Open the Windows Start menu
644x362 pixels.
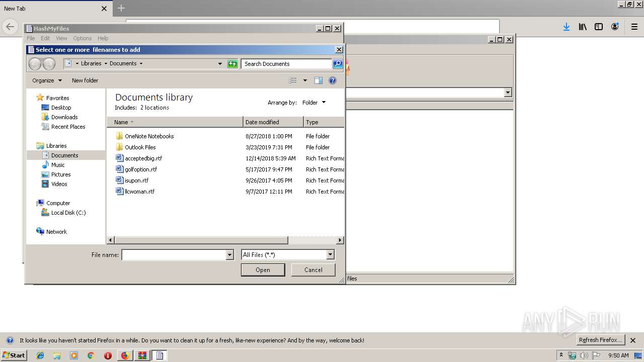tap(14, 355)
